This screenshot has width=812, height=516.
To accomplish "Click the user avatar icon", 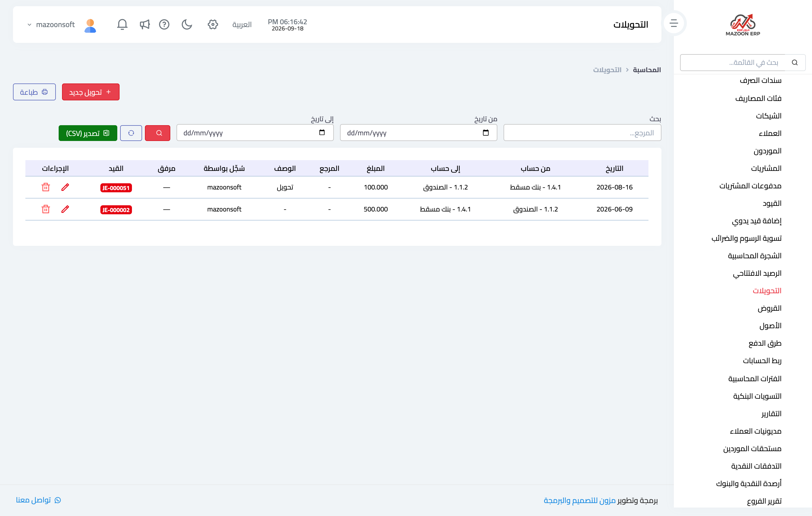I will [x=90, y=25].
